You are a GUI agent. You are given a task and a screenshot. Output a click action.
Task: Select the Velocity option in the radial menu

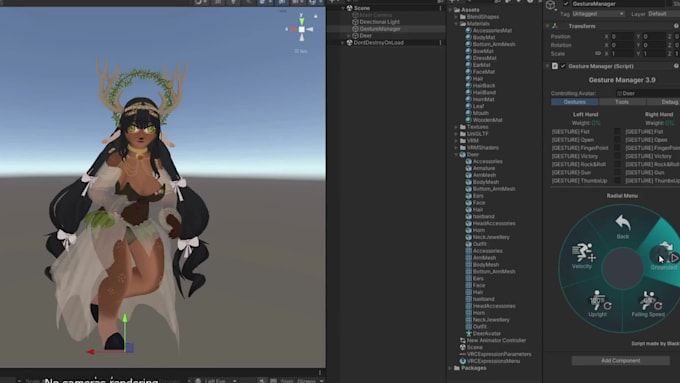pos(582,256)
